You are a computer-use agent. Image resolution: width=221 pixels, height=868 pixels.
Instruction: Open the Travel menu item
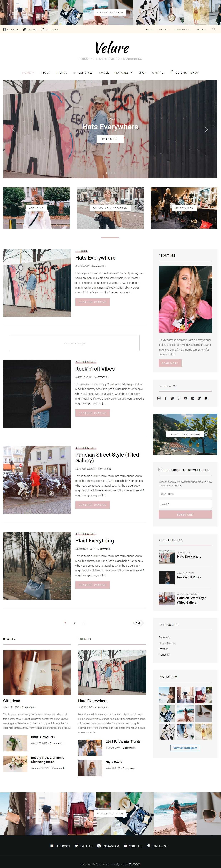click(103, 72)
